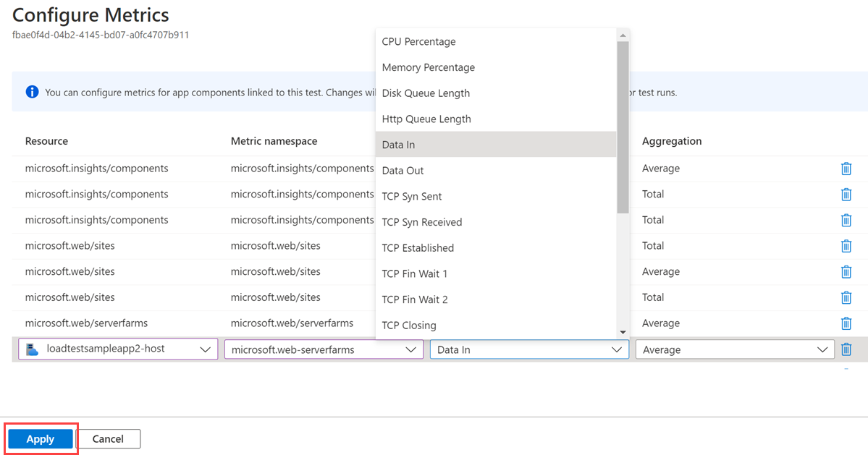Image resolution: width=868 pixels, height=455 pixels.
Task: Select the TCP Established metric
Action: (x=418, y=248)
